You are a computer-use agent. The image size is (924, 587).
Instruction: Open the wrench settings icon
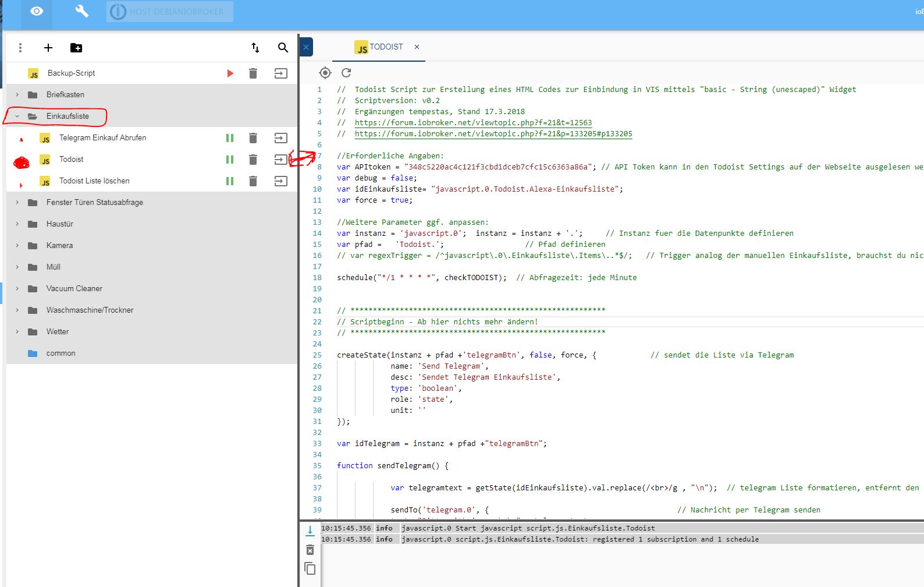pos(82,11)
